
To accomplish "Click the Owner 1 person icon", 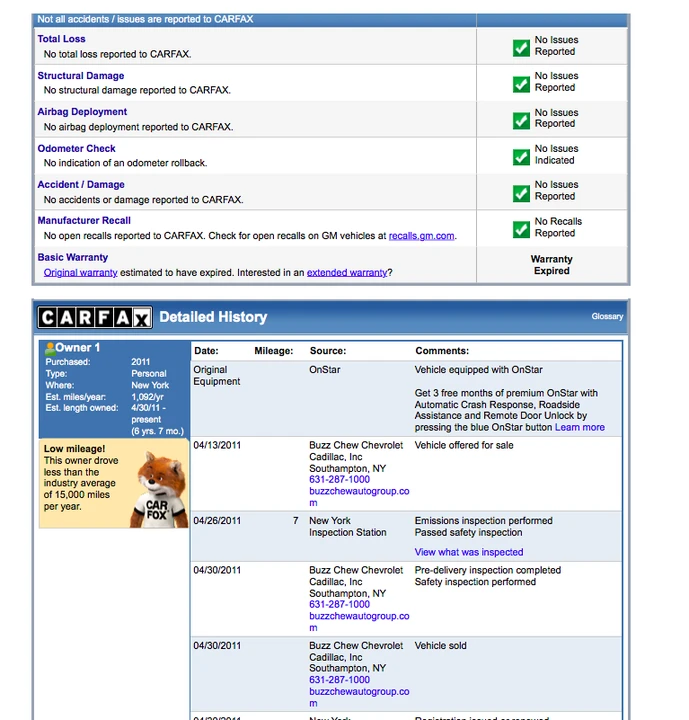I will click(50, 349).
